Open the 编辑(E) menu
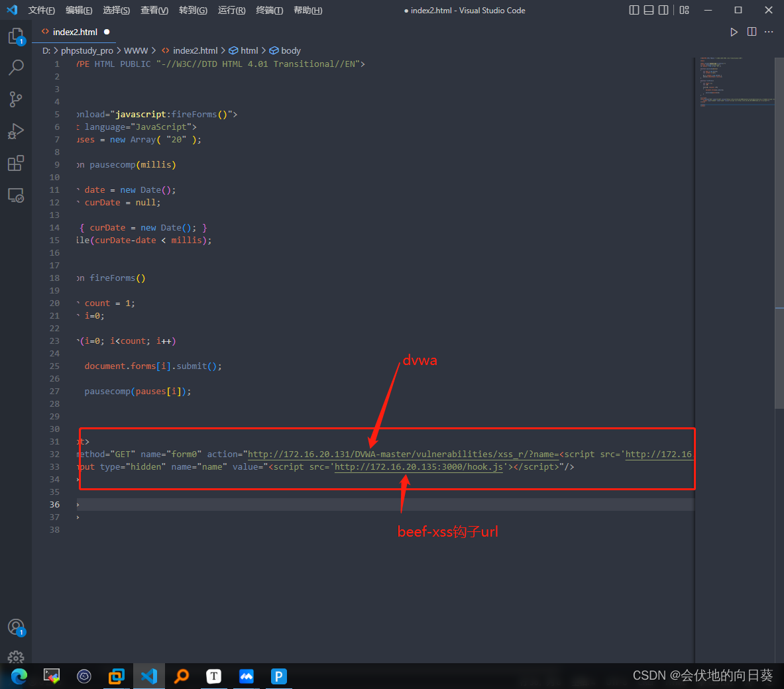This screenshot has width=784, height=689. [x=79, y=10]
